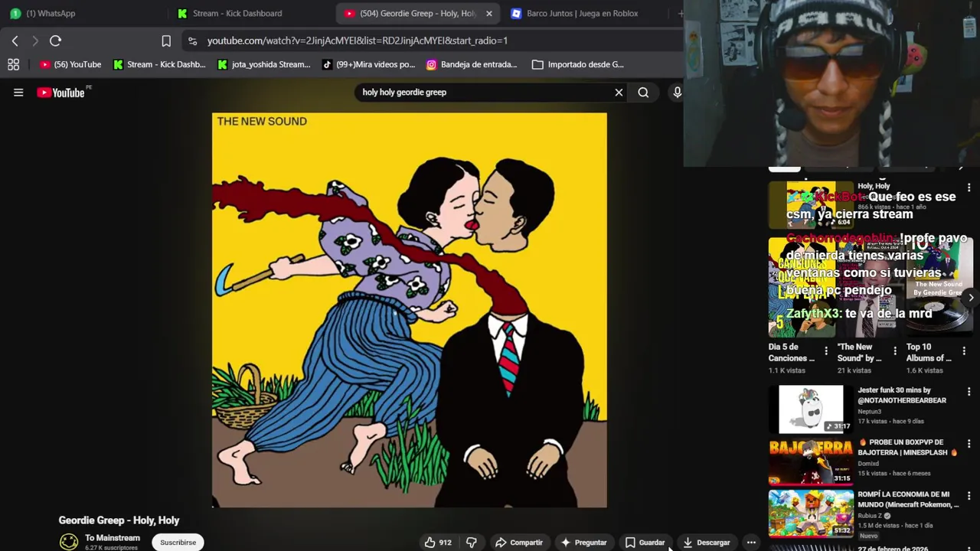Open Holy, Holy suggested video thumbnail
The width and height of the screenshot is (980, 551).
811,205
